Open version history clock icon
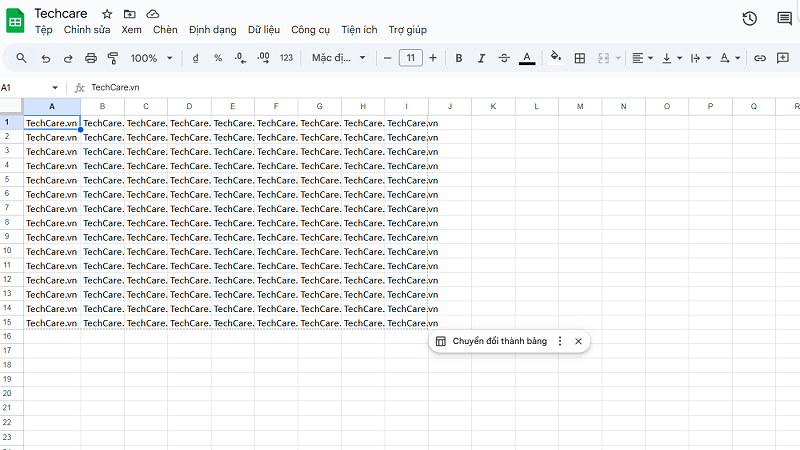Screen dimensions: 800x450 750,19
